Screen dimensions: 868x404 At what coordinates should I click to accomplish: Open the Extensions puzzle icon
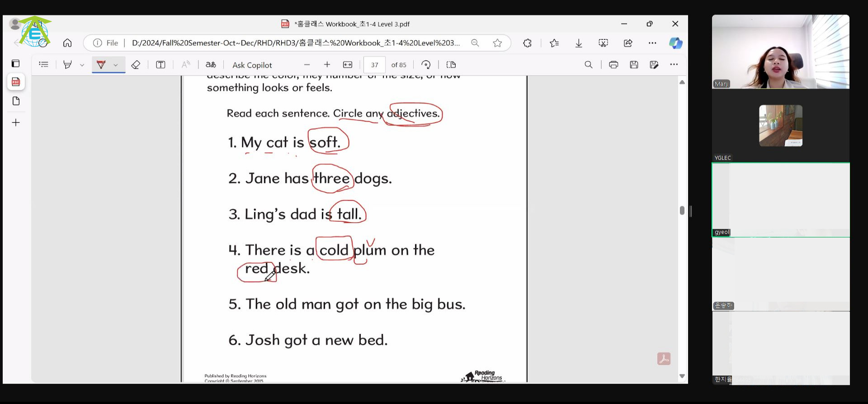(x=527, y=43)
